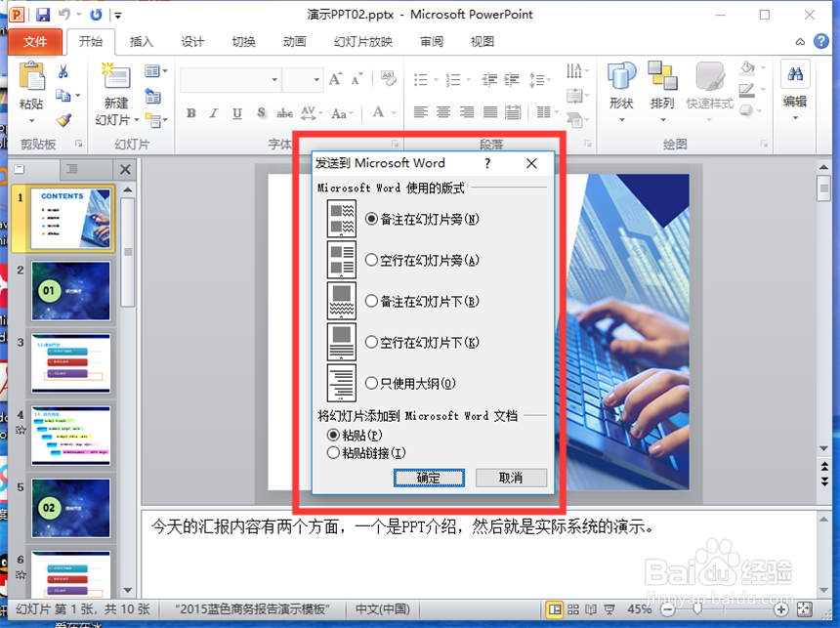
Task: Open the Quick Access toolbar customize arrow
Action: (x=118, y=15)
